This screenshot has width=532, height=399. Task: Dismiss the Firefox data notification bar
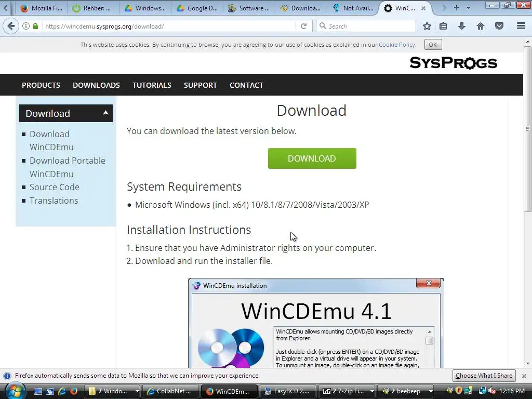click(x=524, y=376)
